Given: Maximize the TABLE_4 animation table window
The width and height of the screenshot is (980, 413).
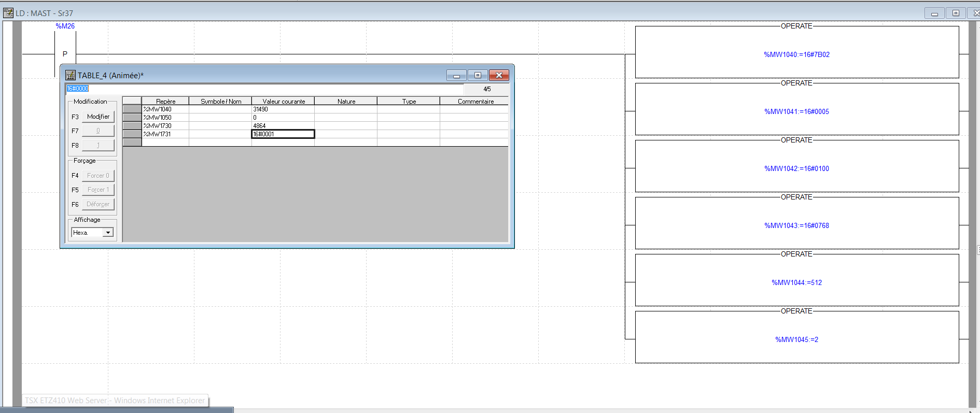Looking at the screenshot, I should click(478, 76).
